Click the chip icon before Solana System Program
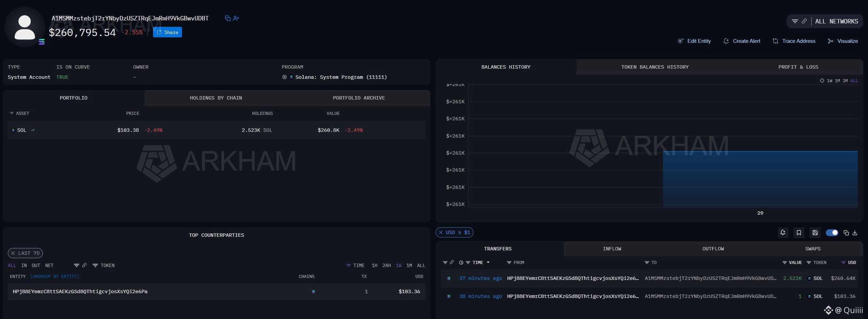The height and width of the screenshot is (319, 868). 284,77
